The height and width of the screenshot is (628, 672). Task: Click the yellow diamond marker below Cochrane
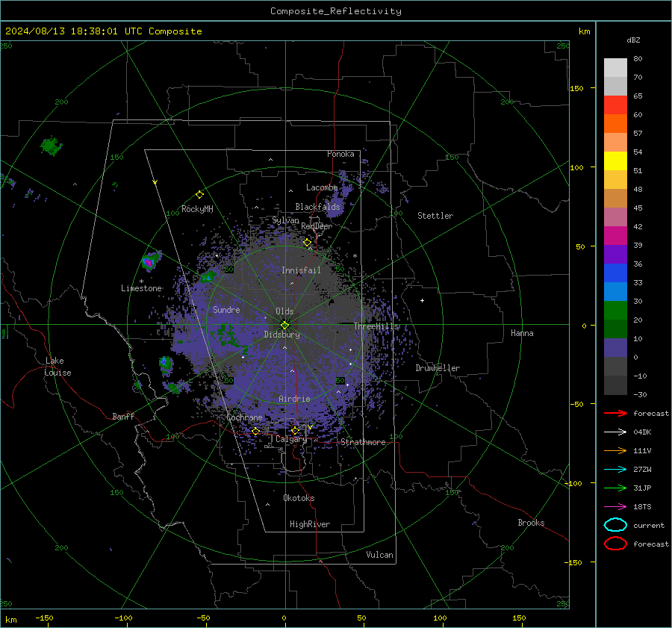[x=256, y=432]
